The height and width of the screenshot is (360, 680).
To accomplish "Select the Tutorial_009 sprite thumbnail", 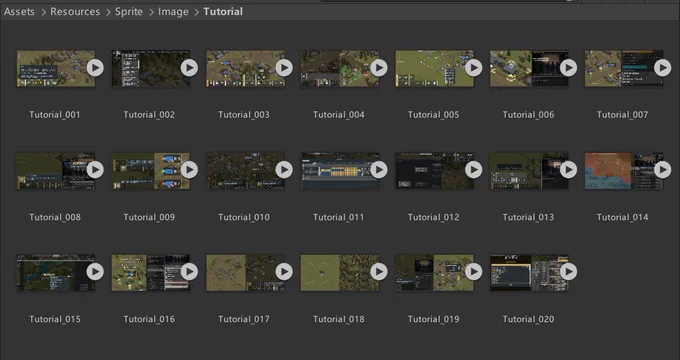I will [x=150, y=170].
